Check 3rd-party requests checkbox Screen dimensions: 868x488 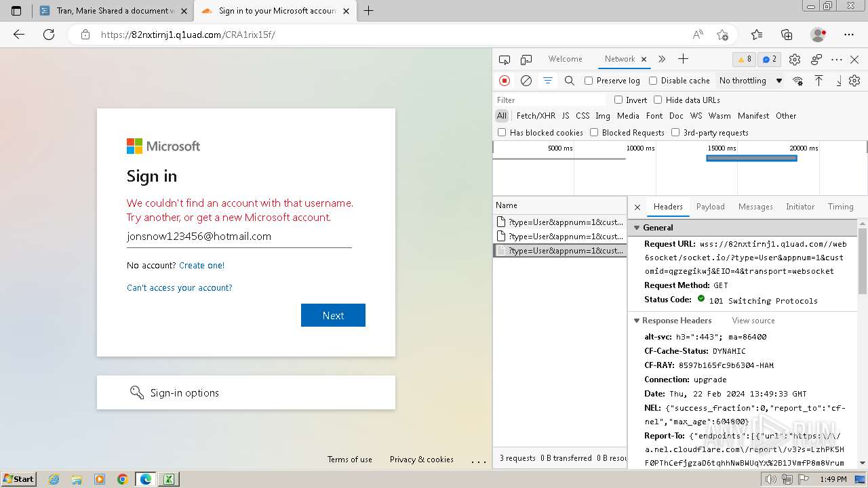pyautogui.click(x=675, y=132)
